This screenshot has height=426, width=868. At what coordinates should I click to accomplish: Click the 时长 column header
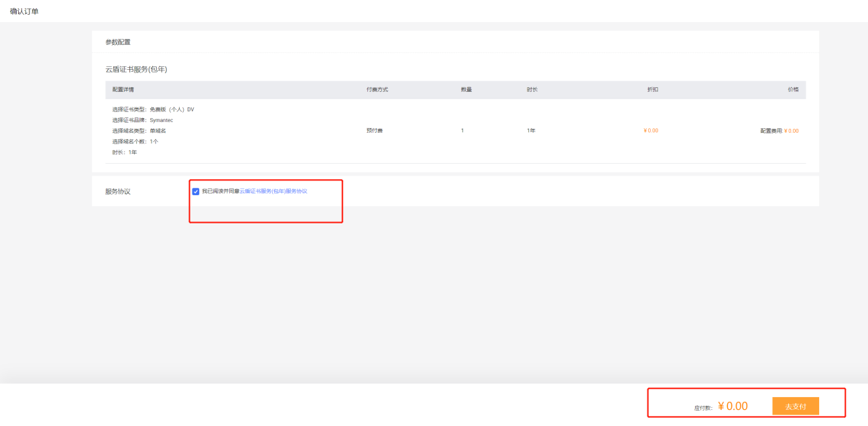(x=532, y=90)
